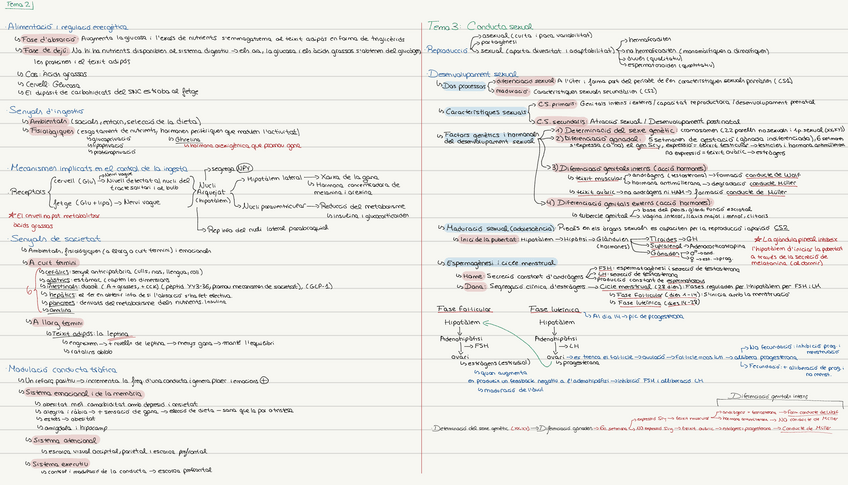
Task: Click the heading 'Modulació conducta tròfica'
Action: [62, 369]
